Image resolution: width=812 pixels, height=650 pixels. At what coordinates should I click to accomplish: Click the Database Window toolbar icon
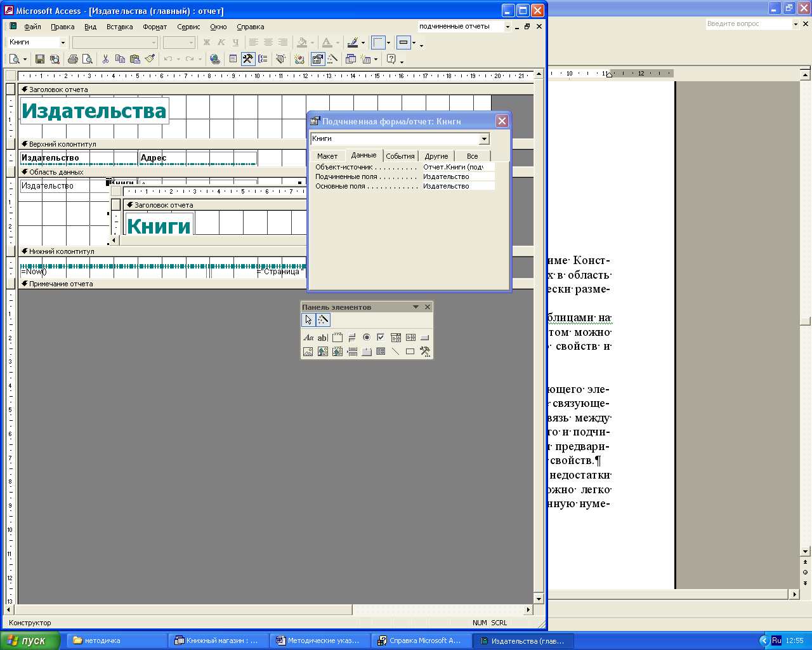coord(351,59)
